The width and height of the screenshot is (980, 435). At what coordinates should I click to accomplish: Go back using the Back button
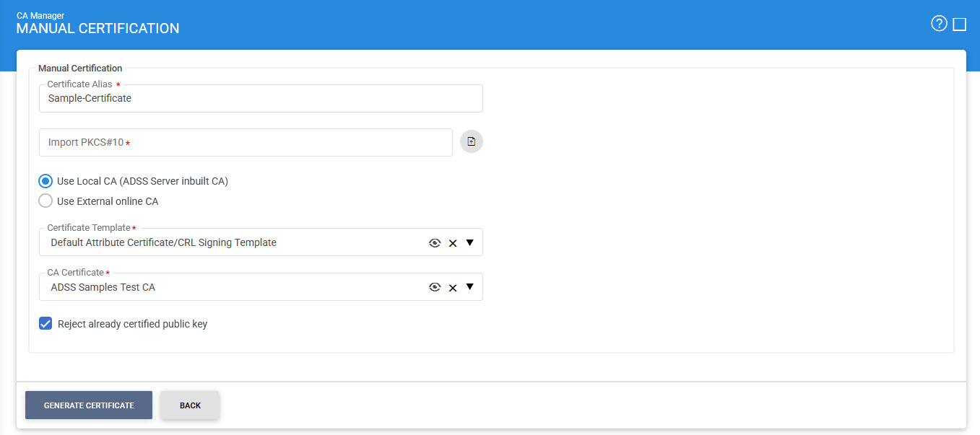190,405
